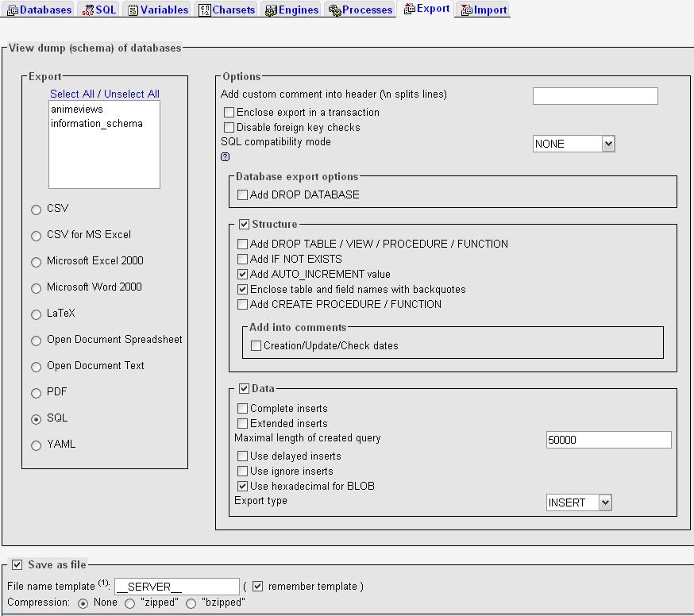Screen dimensions: 694x616
Task: Uncheck the Structure section checkbox
Action: point(244,224)
